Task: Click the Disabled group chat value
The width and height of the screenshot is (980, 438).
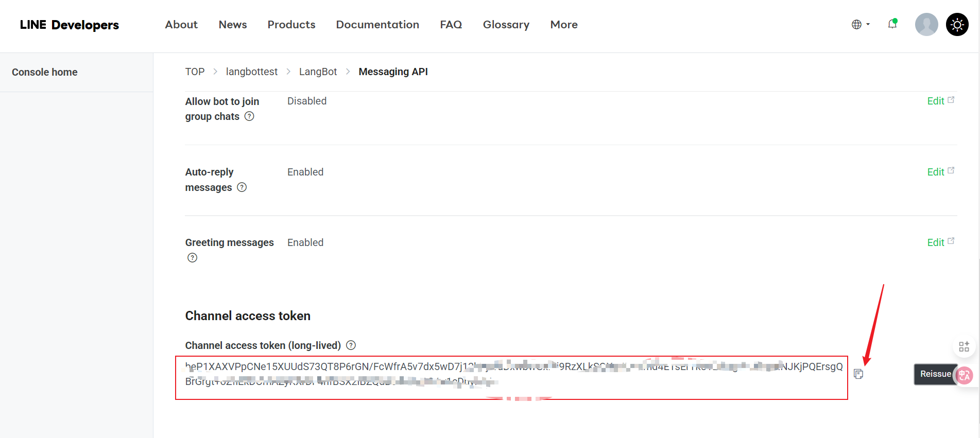Action: pyautogui.click(x=307, y=101)
